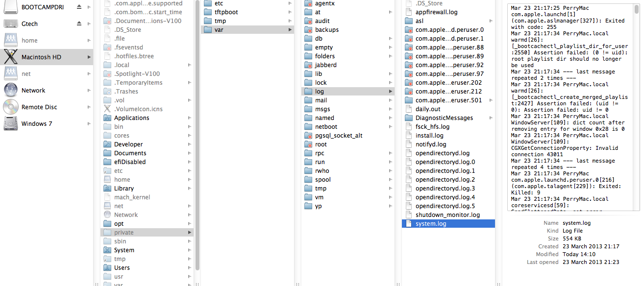Select the Gtech drive icon
This screenshot has width=644, height=286.
11,24
